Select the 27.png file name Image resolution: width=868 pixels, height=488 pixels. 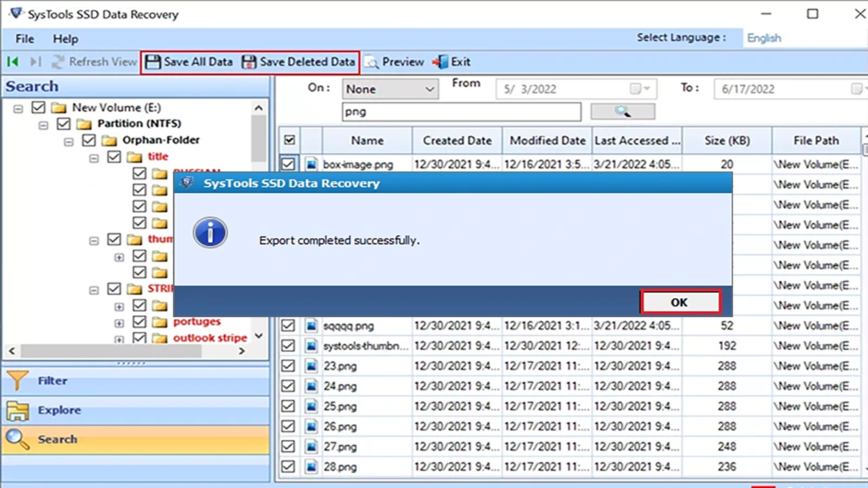tap(340, 447)
